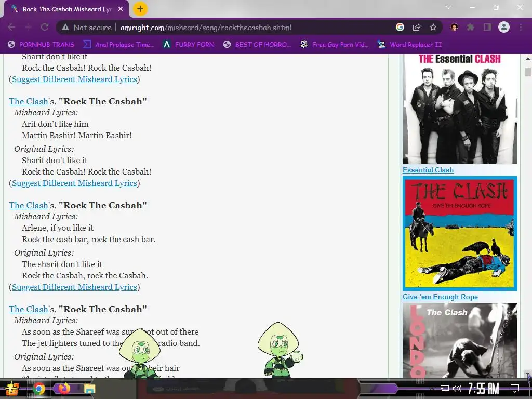Click The Essential Clash album cover
Screen dimensions: 532x399
460,109
